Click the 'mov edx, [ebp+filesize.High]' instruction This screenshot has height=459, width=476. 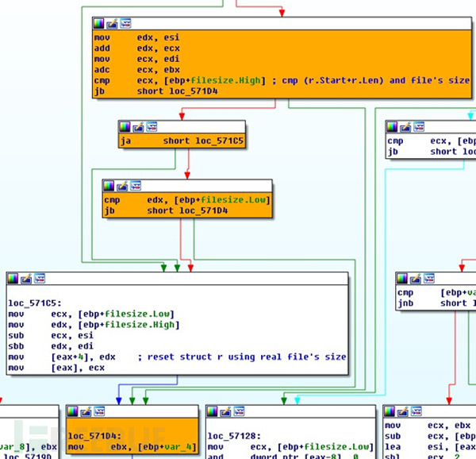pyautogui.click(x=94, y=325)
